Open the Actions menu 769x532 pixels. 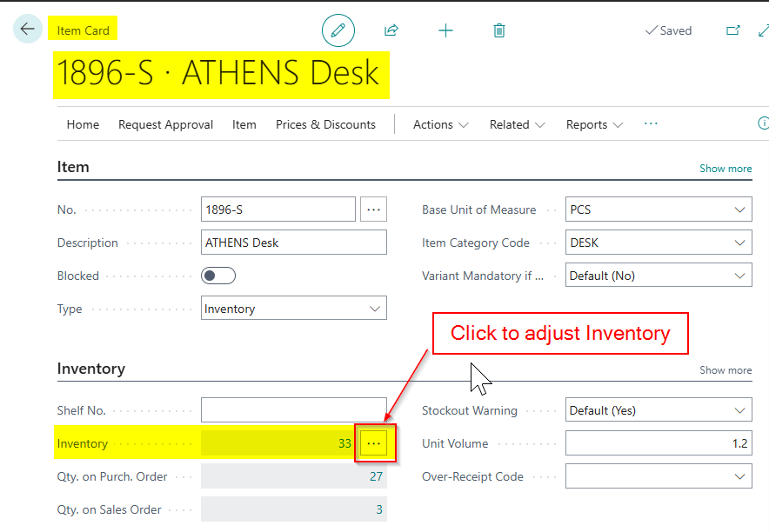point(440,124)
